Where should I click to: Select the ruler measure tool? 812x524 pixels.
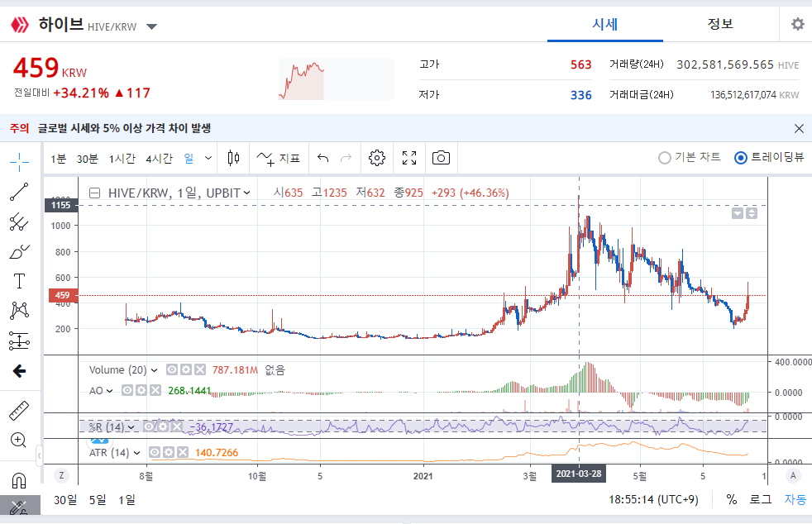tap(19, 411)
